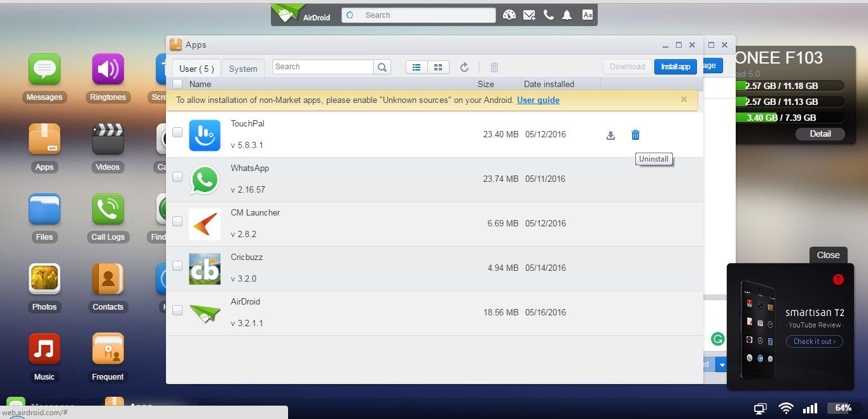The image size is (868, 419).
Task: Click the AirDroid logo in top bar
Action: [x=302, y=15]
